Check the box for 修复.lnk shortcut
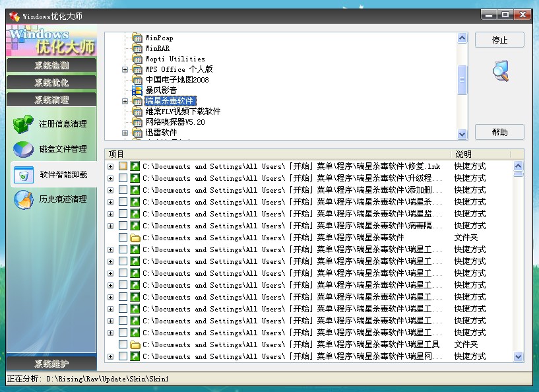539x392 pixels. click(x=123, y=166)
